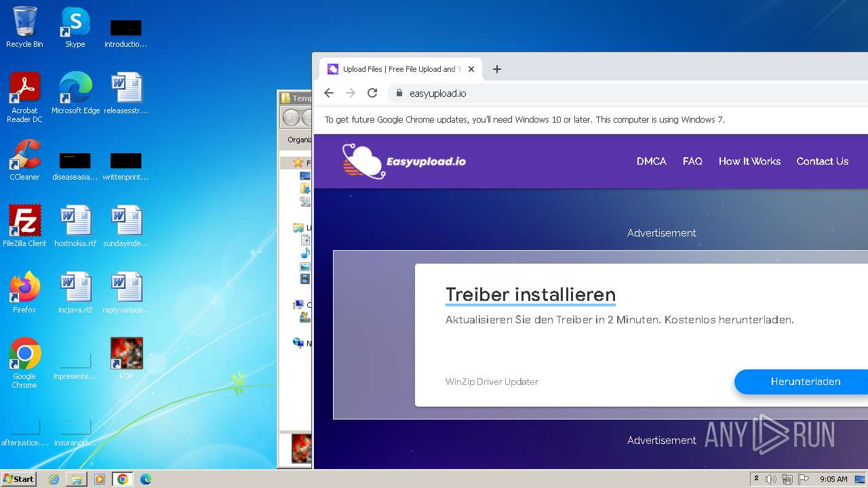Select the inpresente… desktop file

pyautogui.click(x=75, y=365)
